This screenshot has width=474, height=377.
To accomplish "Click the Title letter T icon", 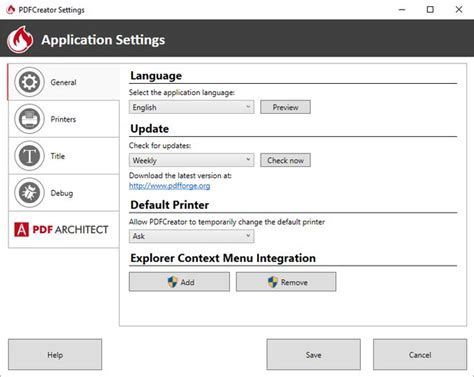I will pos(29,156).
